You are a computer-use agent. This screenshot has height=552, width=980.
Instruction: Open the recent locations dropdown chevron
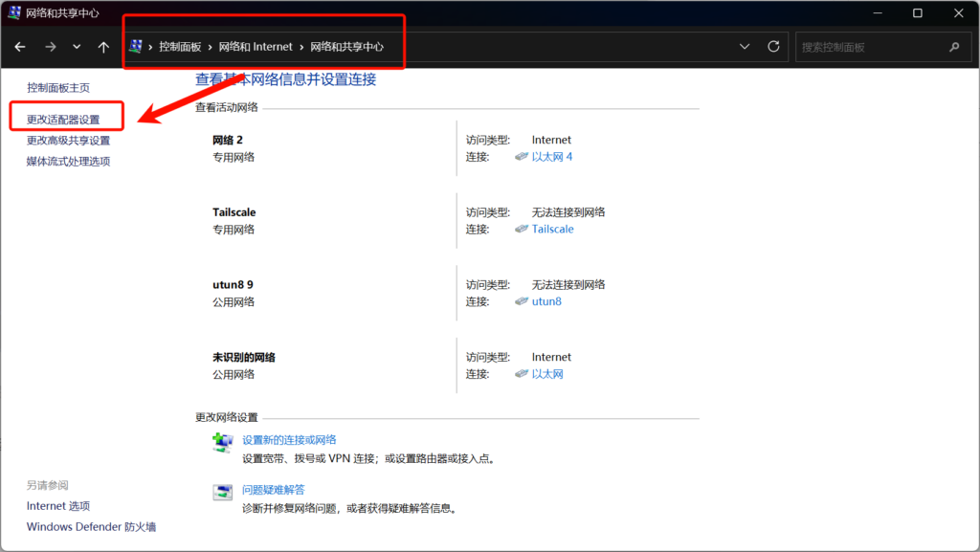[x=77, y=47]
